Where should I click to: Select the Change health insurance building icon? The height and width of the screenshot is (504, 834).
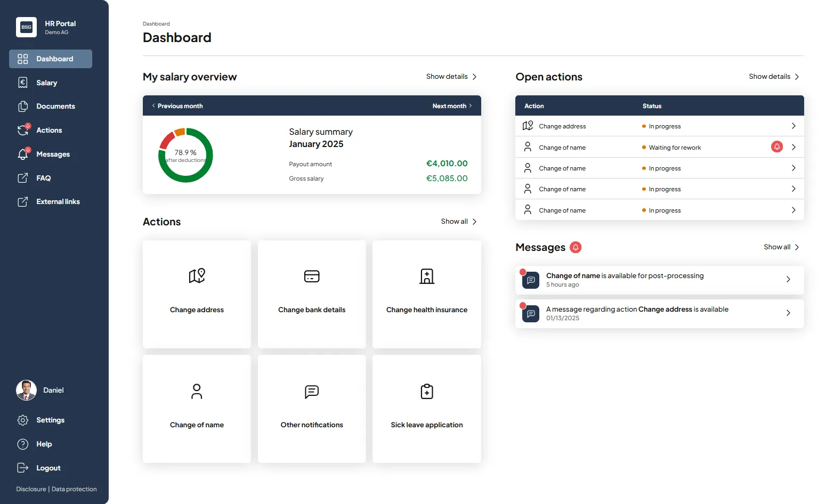(x=427, y=276)
